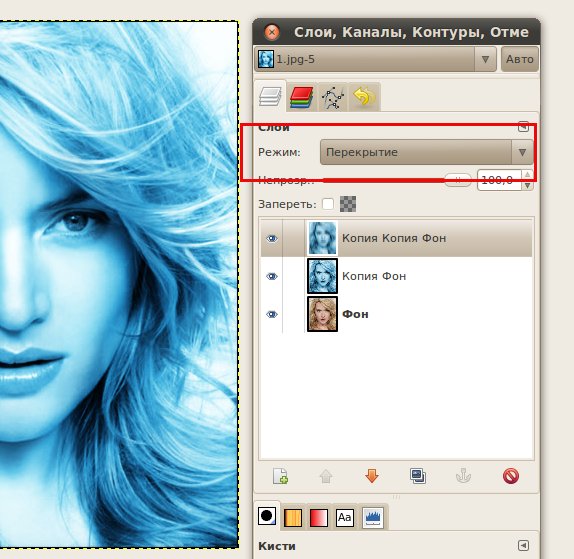
Task: Open the Режим blend mode dropdown
Action: 426,152
